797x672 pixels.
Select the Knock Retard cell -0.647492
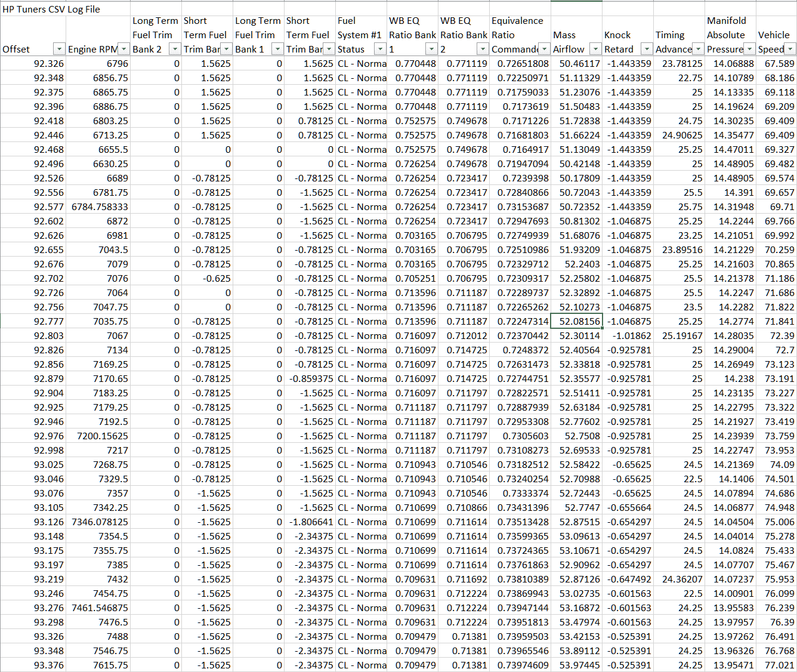[x=628, y=579]
